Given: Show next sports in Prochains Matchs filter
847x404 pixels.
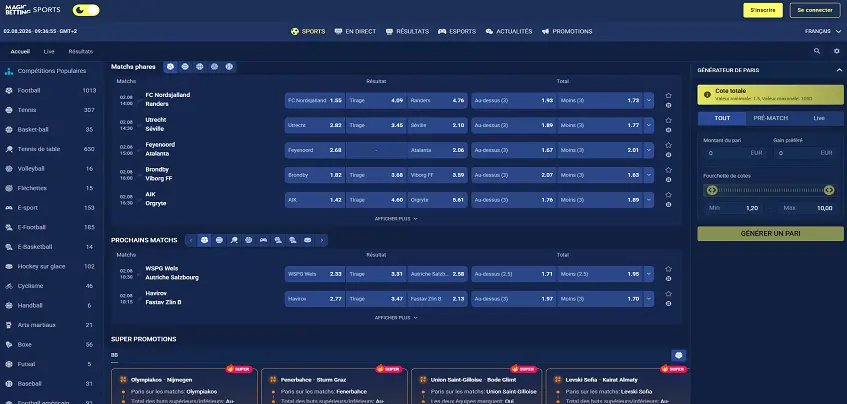Looking at the screenshot, I should click(x=322, y=240).
